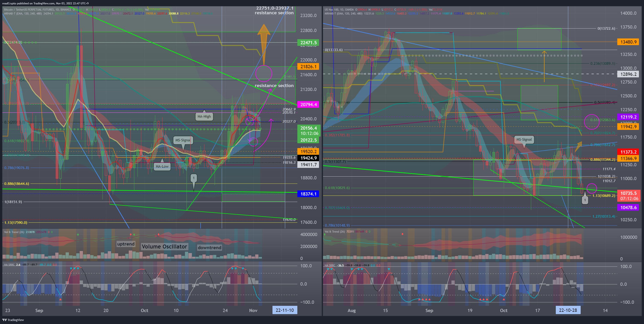Screen dimensions: 644x324
Task: Click the 21826.1 orange price label
Action: click(x=308, y=67)
